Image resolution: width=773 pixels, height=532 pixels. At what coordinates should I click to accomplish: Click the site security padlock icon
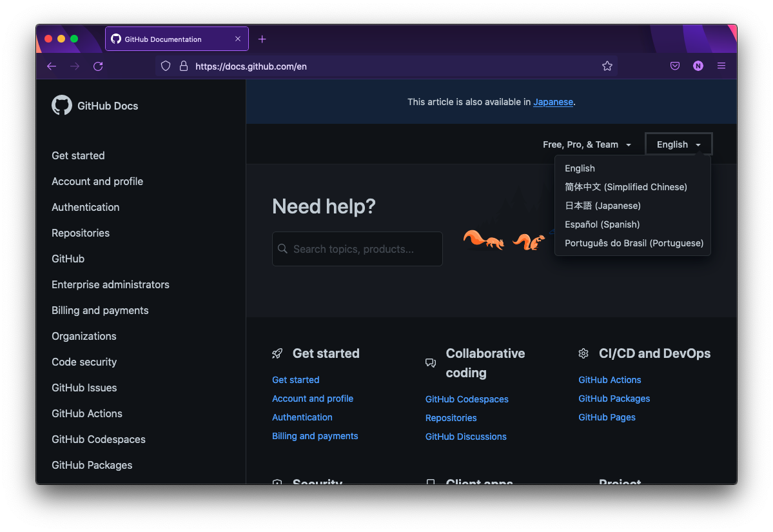point(183,66)
